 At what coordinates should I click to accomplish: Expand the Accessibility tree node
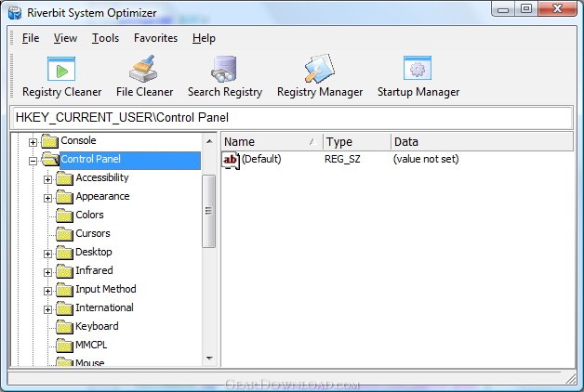(x=48, y=178)
